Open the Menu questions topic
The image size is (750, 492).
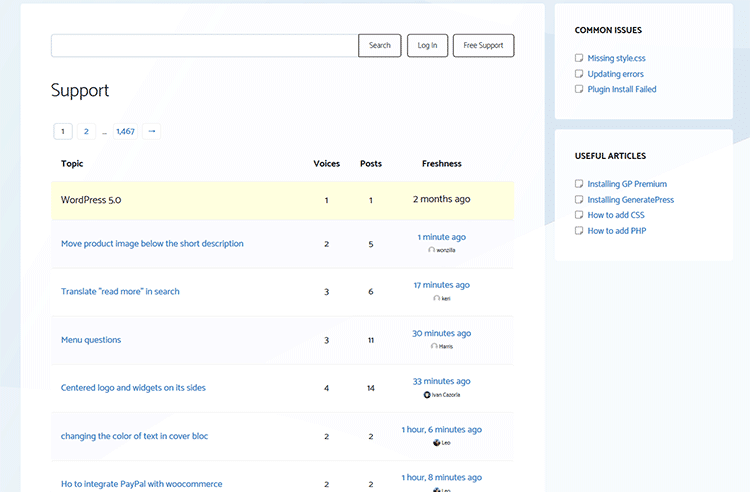(91, 339)
